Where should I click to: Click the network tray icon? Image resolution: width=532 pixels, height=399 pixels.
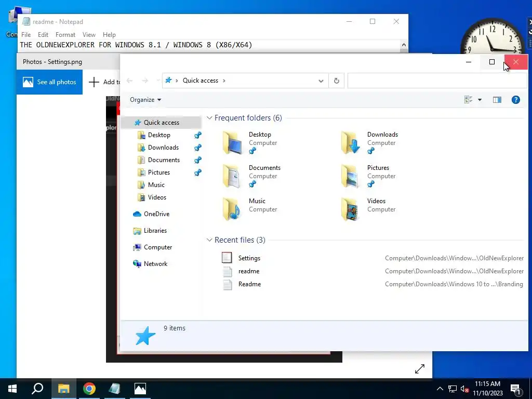pyautogui.click(x=453, y=389)
